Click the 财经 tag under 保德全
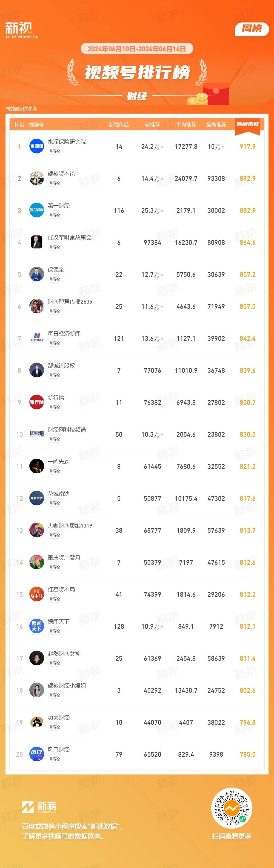The image size is (274, 868). click(55, 279)
